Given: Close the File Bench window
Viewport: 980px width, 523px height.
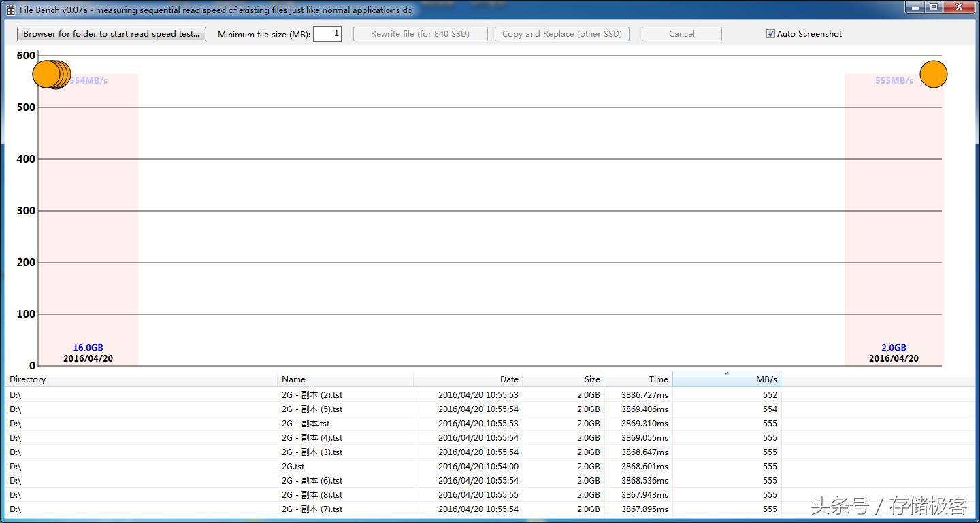Looking at the screenshot, I should 960,7.
